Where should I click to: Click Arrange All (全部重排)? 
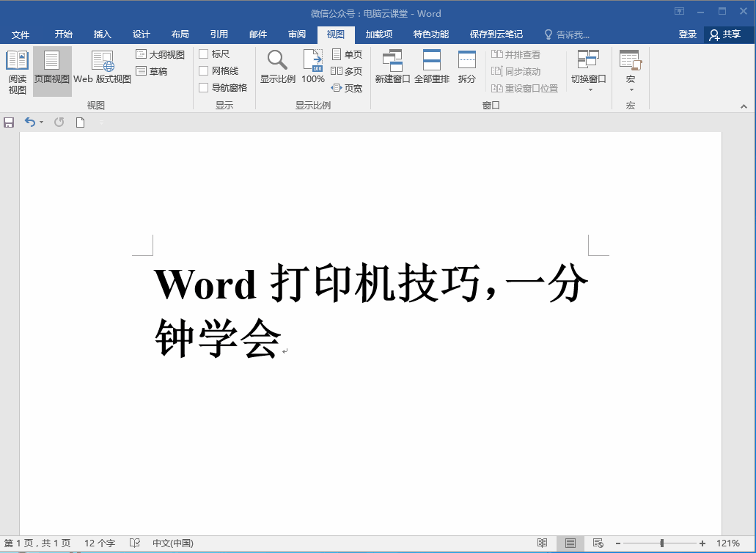coord(431,67)
